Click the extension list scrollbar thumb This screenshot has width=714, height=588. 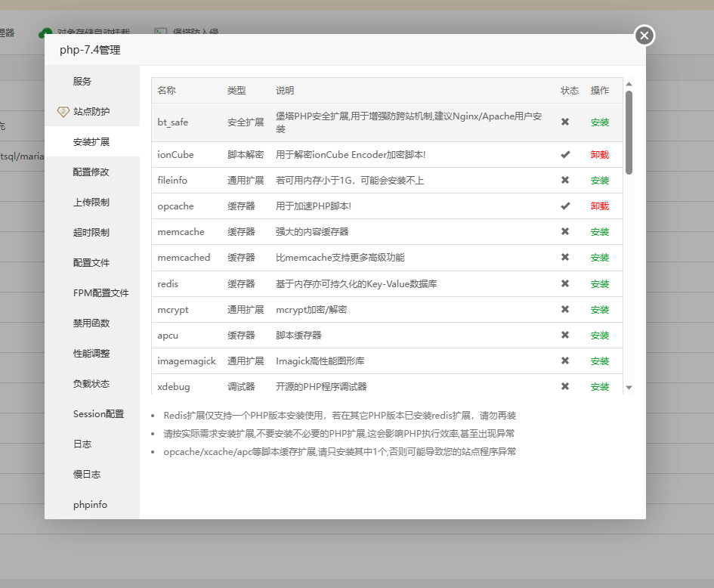(x=629, y=132)
